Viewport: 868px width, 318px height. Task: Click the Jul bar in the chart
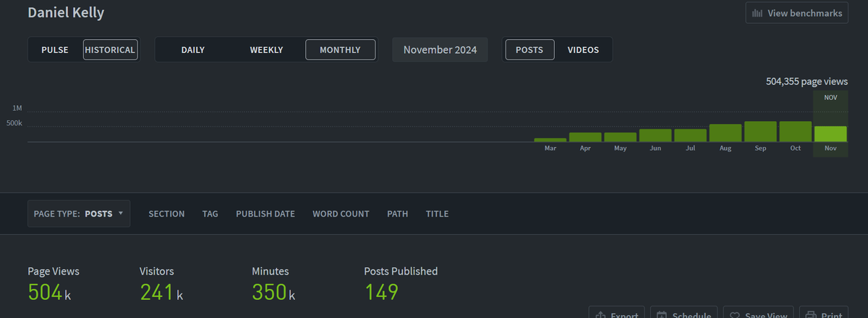click(x=690, y=135)
